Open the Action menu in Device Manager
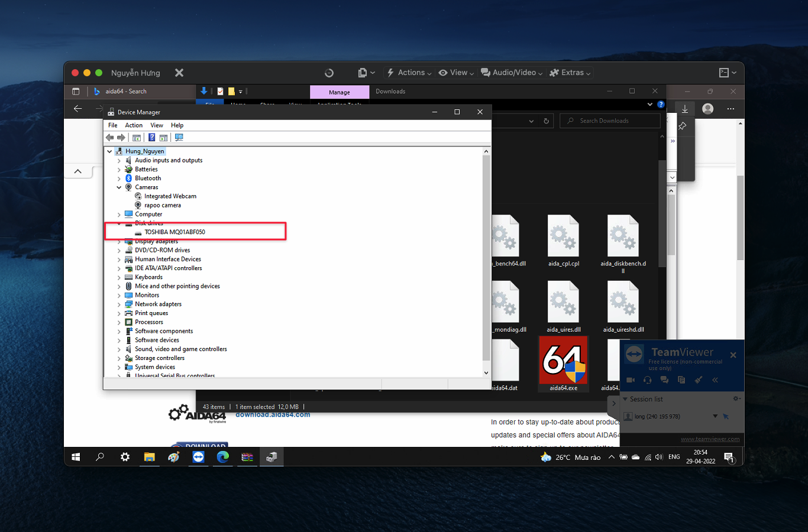Viewport: 808px width, 532px height. pos(134,125)
